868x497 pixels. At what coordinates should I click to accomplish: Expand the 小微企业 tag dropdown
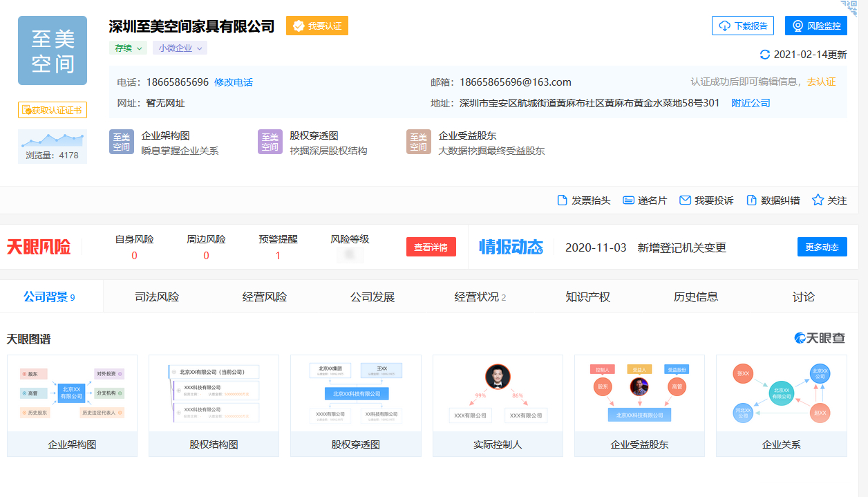180,48
